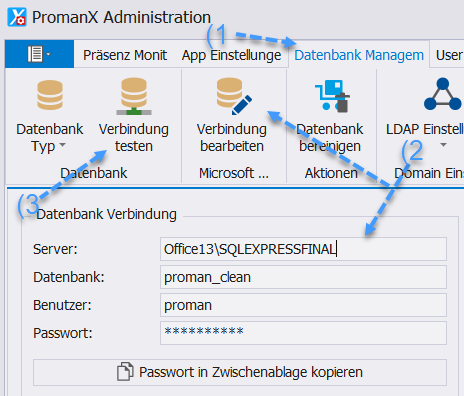Click the Datenbank field containing proman_clean
This screenshot has height=396, width=464.
[x=303, y=277]
